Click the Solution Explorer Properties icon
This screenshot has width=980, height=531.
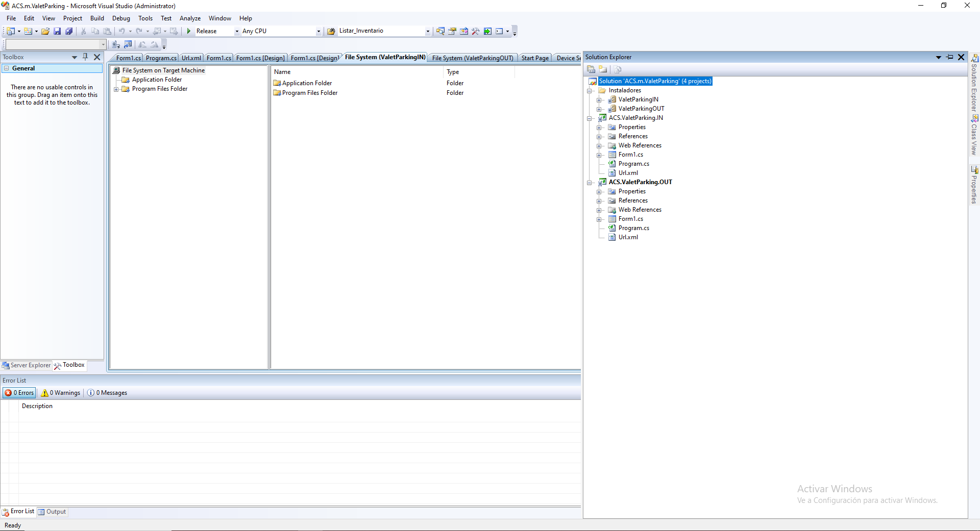591,69
